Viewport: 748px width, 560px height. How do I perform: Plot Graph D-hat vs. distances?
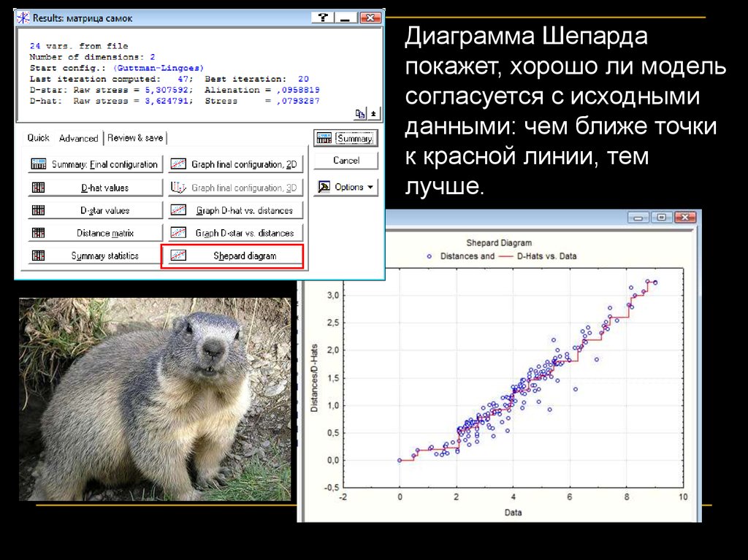pyautogui.click(x=236, y=210)
